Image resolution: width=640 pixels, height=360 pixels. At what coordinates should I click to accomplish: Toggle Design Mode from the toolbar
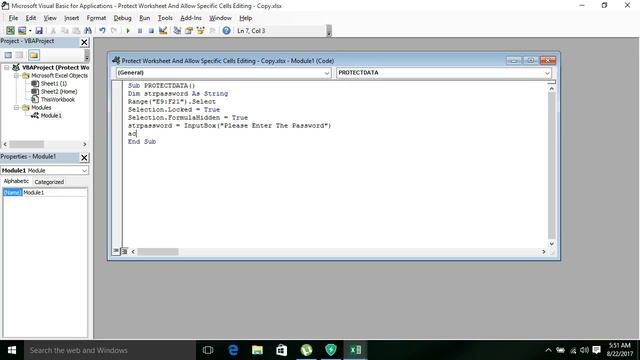click(163, 31)
